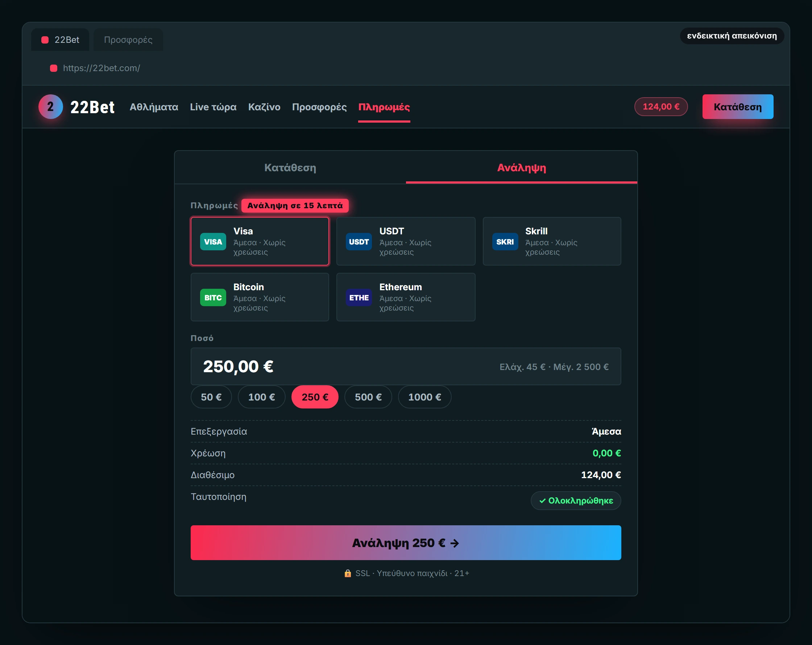Choose the 50 € quick amount chip
Image resolution: width=812 pixels, height=645 pixels.
(x=211, y=397)
